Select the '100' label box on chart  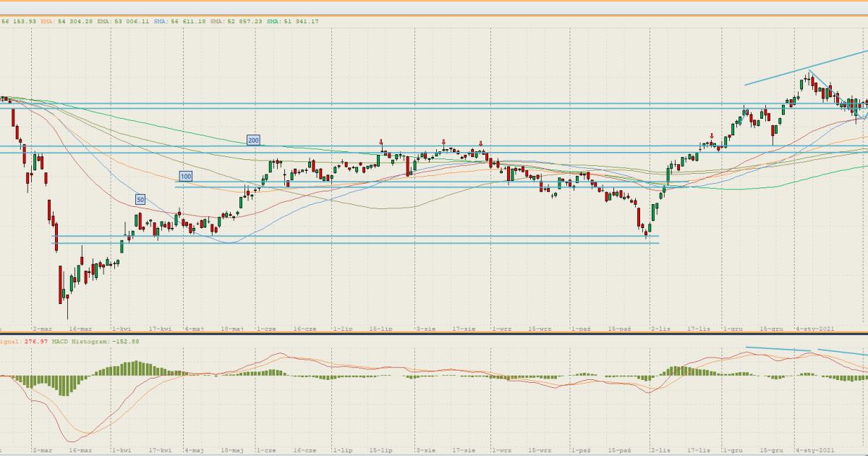(186, 176)
